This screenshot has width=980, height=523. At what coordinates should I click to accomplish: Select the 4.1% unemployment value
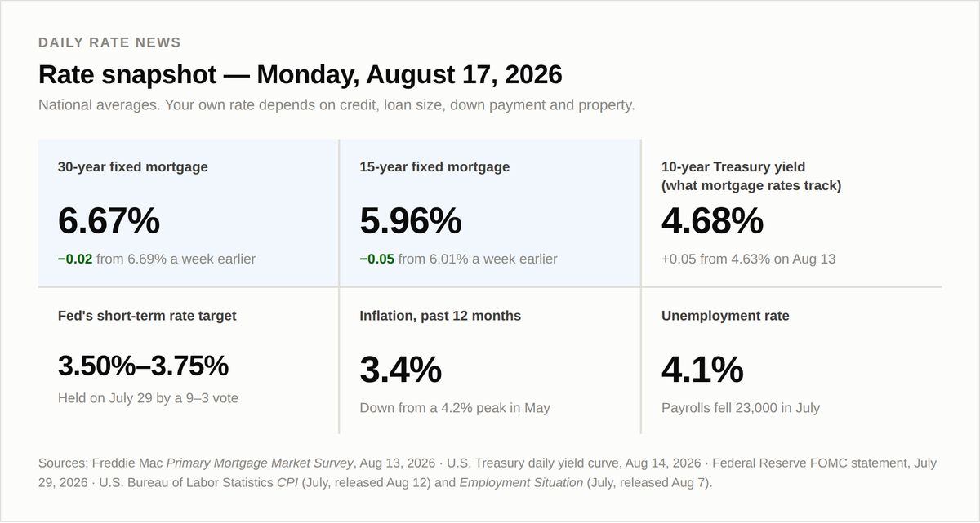pyautogui.click(x=702, y=370)
